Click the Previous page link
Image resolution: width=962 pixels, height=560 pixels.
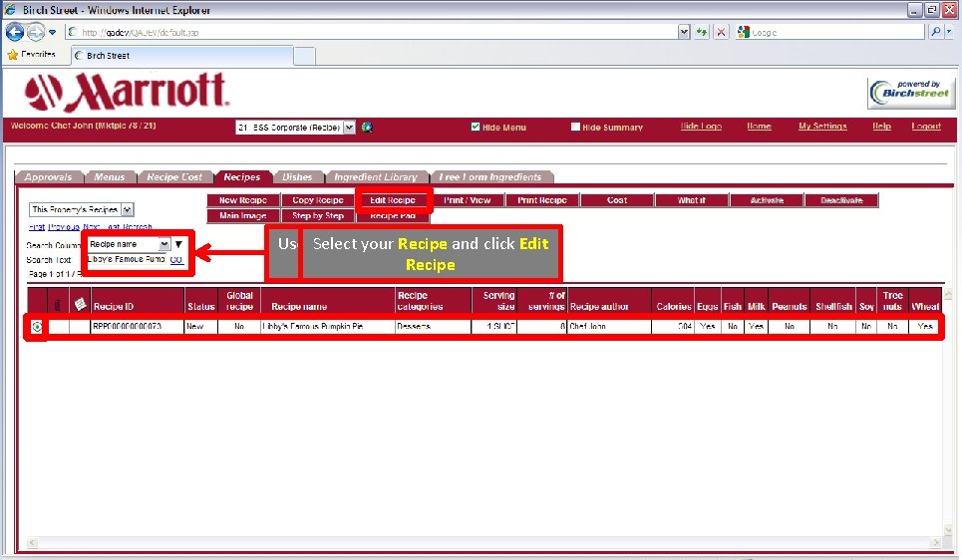click(x=64, y=227)
